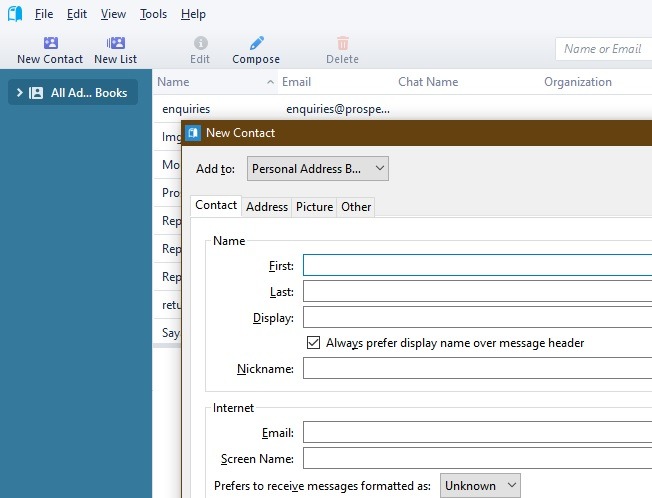Sort contacts by Chat Name column
The height and width of the screenshot is (498, 652).
point(428,82)
